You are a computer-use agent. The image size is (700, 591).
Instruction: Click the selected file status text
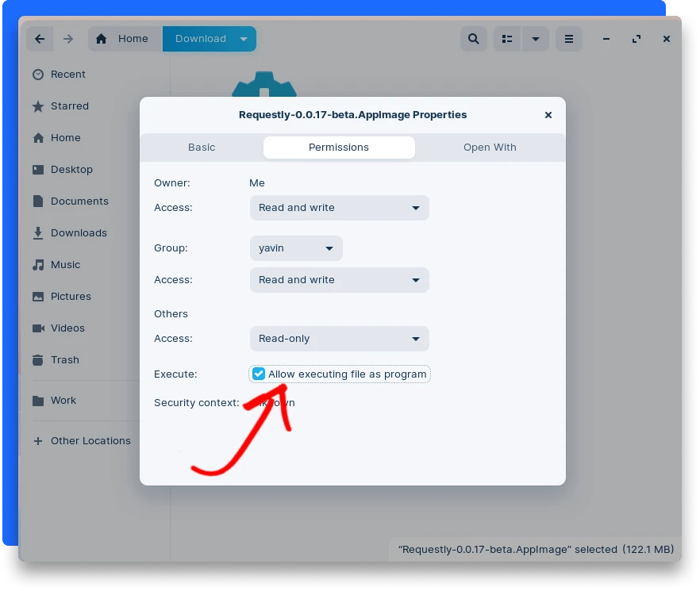point(536,550)
